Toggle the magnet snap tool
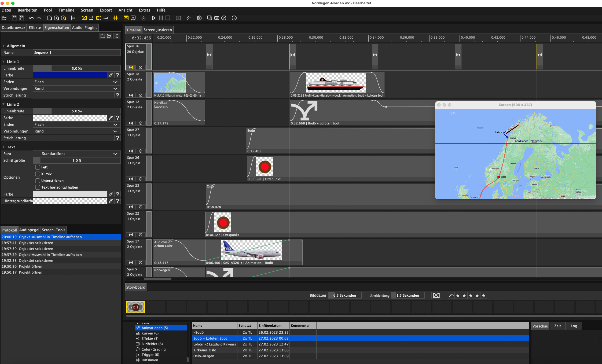Viewport: 602px width, 364px height. [x=98, y=18]
